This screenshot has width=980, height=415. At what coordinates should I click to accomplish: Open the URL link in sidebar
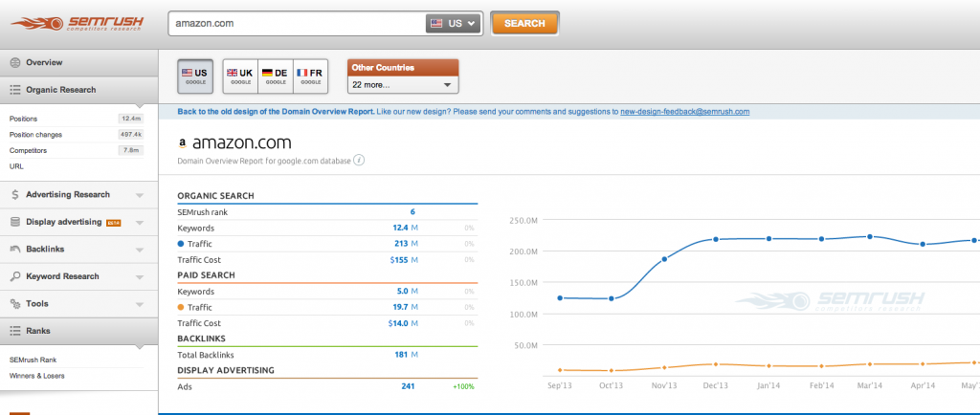coord(16,166)
